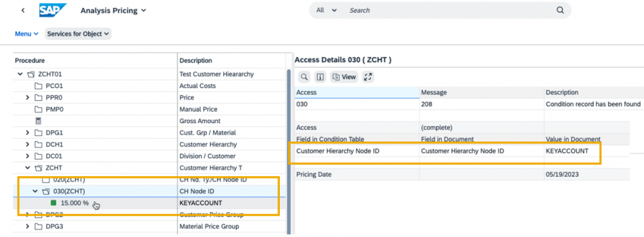Click the View button in details toolbar
This screenshot has width=644, height=237.
click(x=344, y=77)
